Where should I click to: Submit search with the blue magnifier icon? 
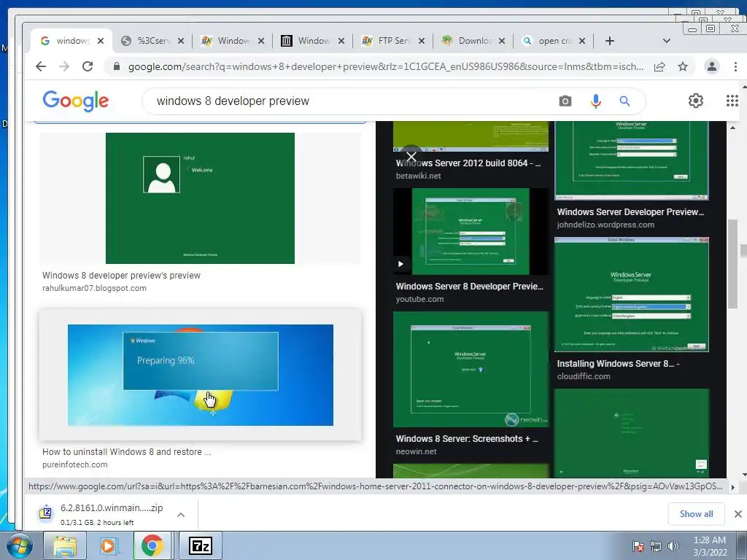[x=624, y=101]
